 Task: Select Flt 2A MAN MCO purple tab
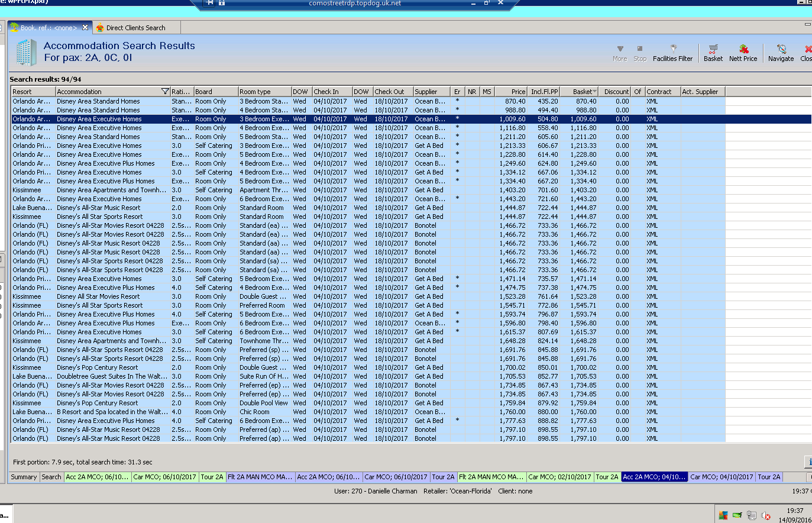click(x=260, y=477)
